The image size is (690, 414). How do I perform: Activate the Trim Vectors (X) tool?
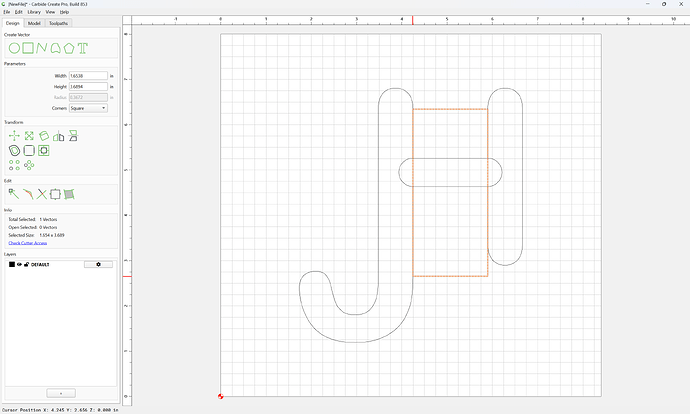click(x=41, y=194)
